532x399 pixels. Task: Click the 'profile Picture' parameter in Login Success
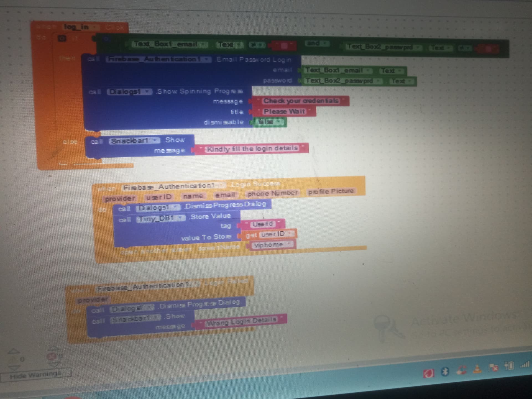[x=331, y=191]
